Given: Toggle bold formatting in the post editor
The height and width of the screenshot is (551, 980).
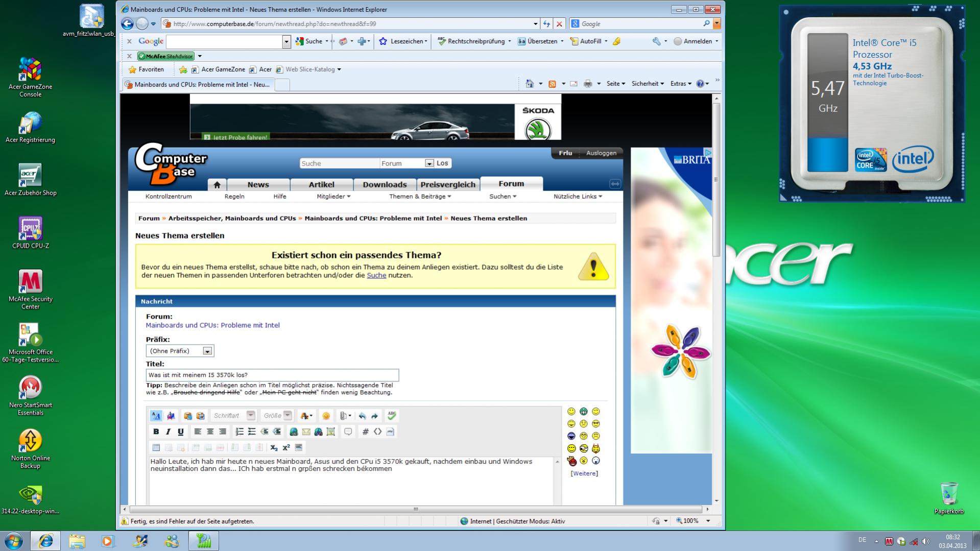Looking at the screenshot, I should pos(156,432).
